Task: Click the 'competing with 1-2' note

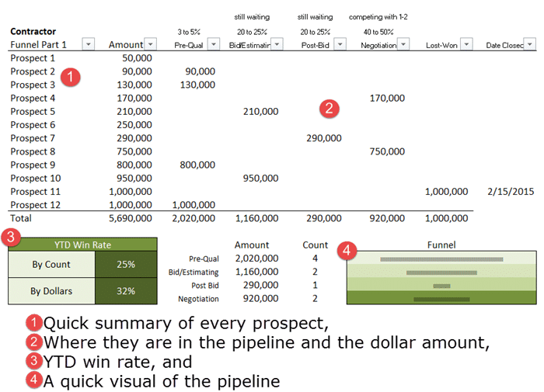Action: tap(378, 16)
